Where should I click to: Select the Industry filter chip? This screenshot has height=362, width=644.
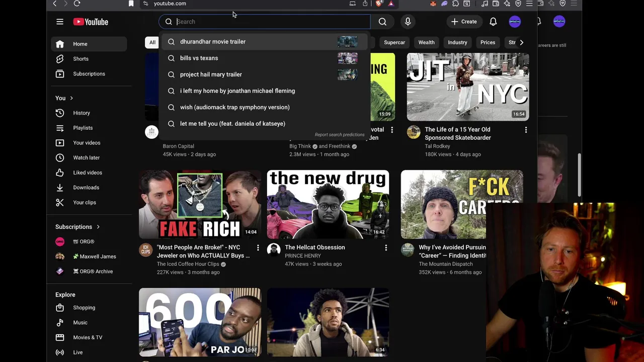(x=457, y=42)
